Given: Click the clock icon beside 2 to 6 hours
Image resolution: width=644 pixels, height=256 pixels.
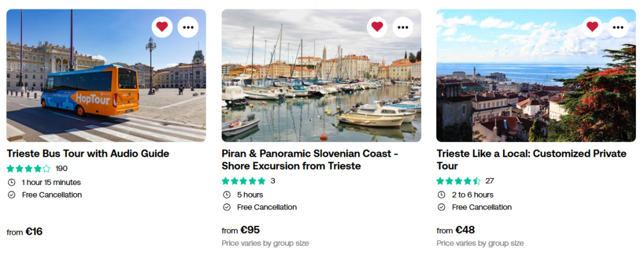Looking at the screenshot, I should pyautogui.click(x=441, y=195).
